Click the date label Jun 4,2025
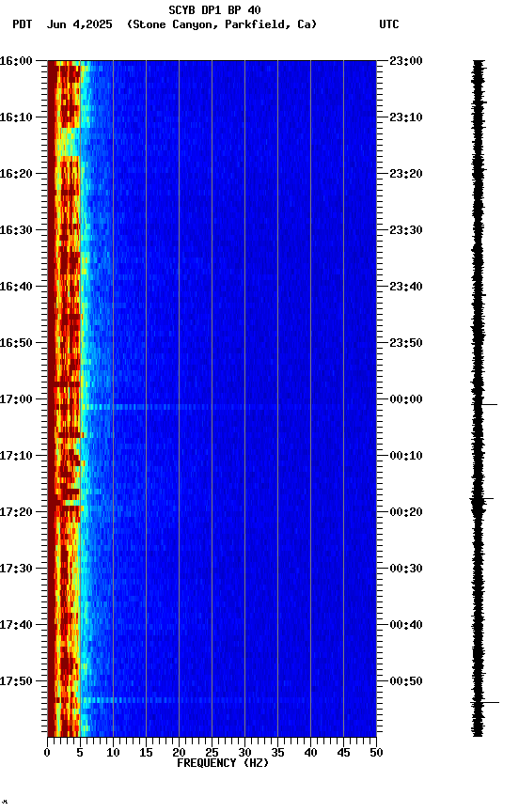The width and height of the screenshot is (519, 812). click(79, 24)
